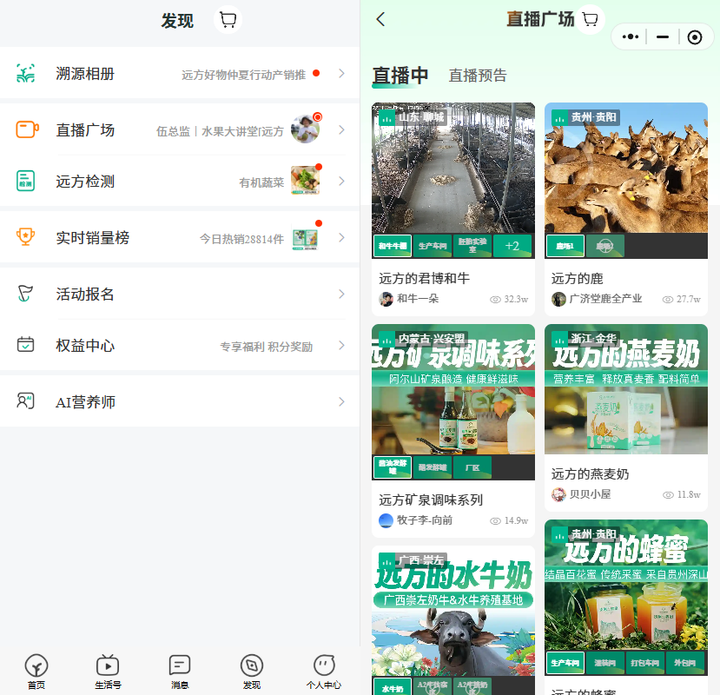The image size is (720, 695).
Task: Open mini-program three-dots menu
Action: click(631, 37)
